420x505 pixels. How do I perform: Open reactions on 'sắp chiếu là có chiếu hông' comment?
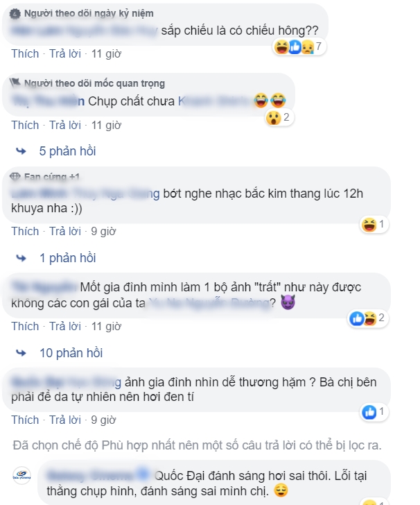(299, 47)
